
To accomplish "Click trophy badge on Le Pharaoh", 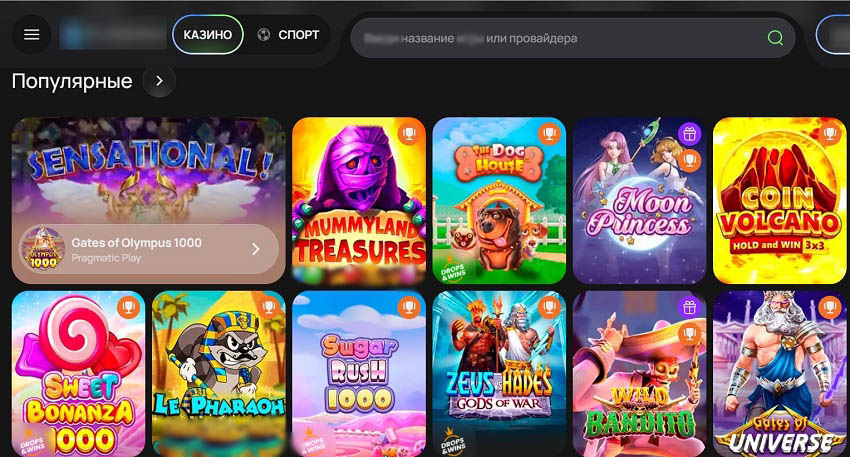I will [268, 307].
